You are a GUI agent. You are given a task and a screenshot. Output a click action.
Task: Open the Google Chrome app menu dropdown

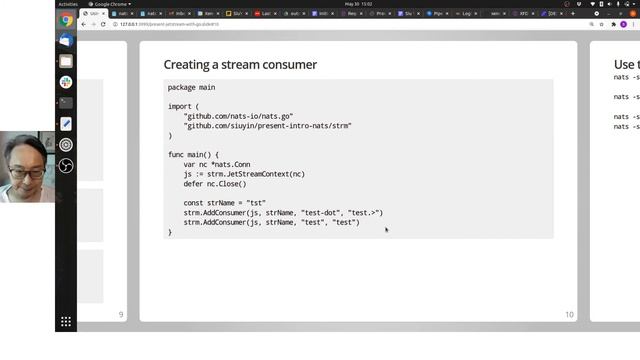tap(110, 4)
